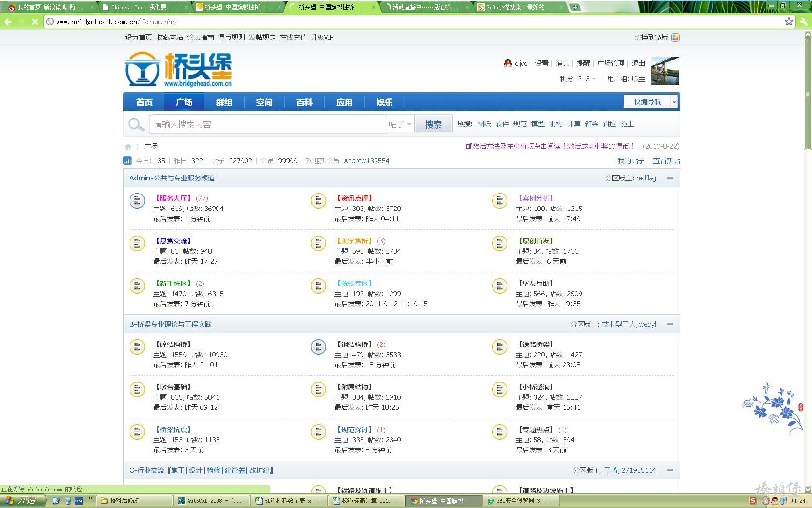812x508 pixels.
Task: Open the 【规范探讨】 forum link
Action: (355, 430)
